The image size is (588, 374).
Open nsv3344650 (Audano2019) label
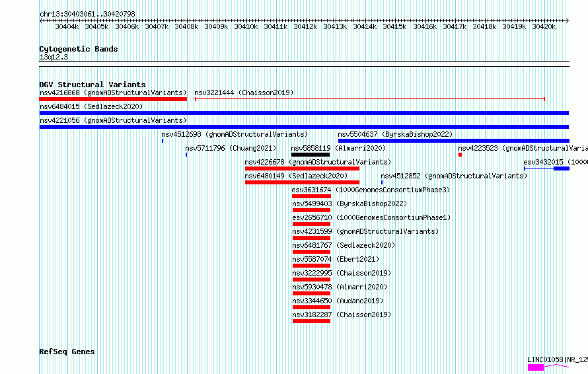[338, 301]
